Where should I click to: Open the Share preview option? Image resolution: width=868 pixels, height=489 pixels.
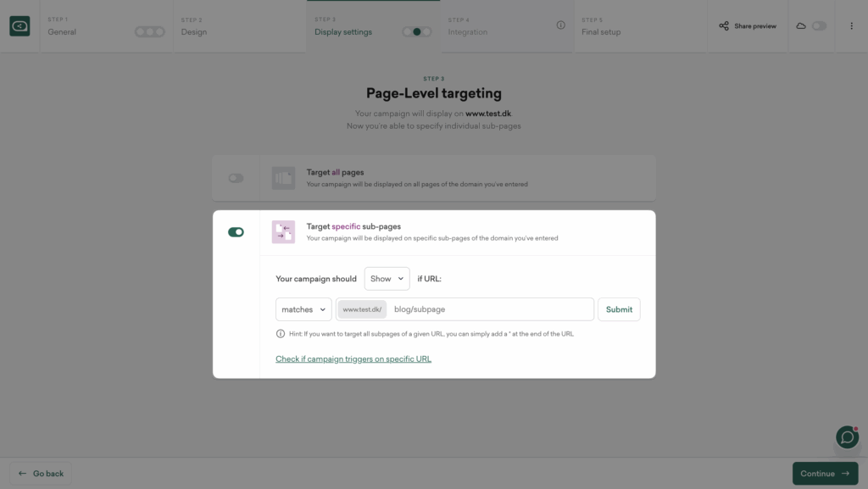746,25
